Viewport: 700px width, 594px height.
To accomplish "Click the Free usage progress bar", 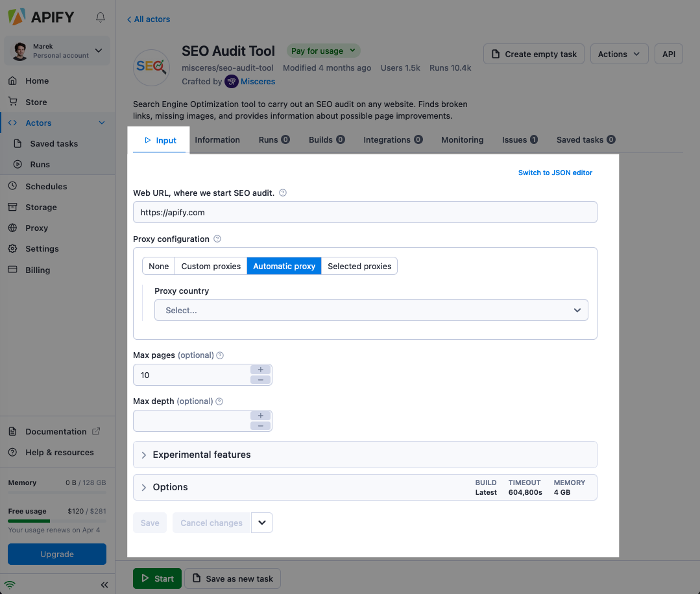I will [x=56, y=521].
